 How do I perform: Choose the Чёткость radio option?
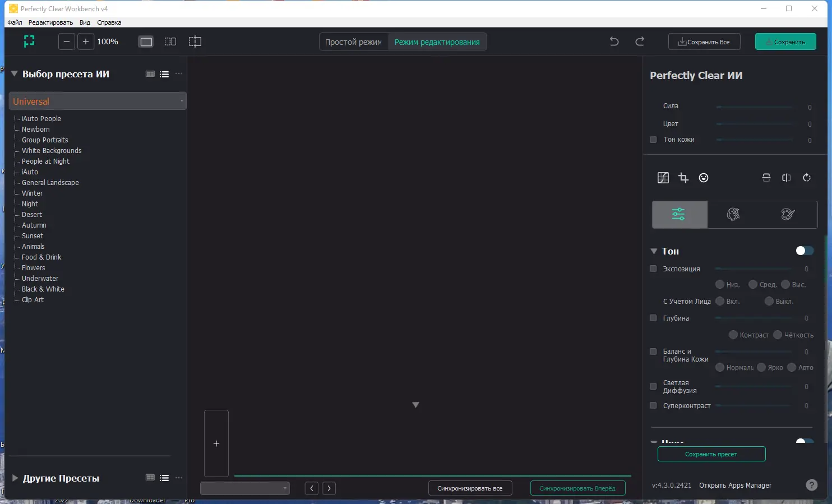tap(778, 335)
